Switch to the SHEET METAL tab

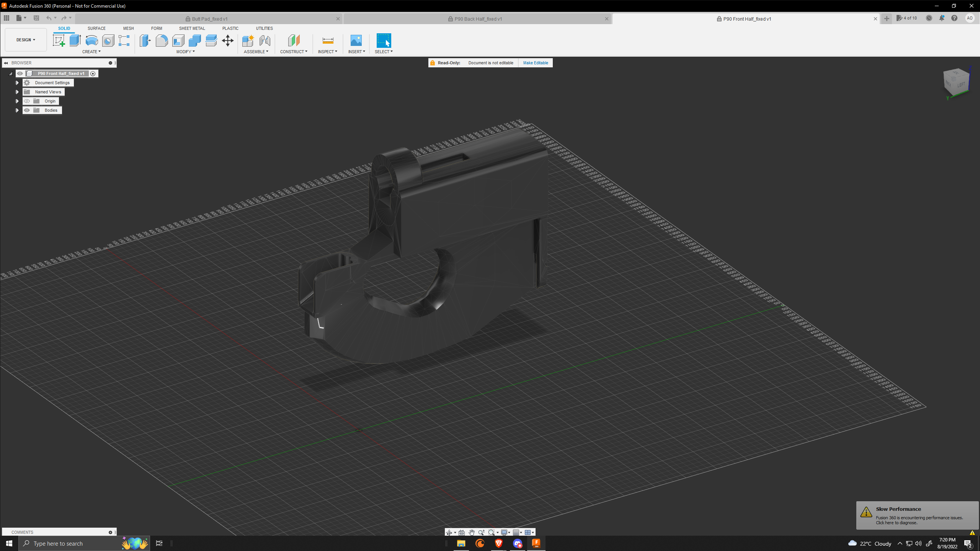pyautogui.click(x=192, y=28)
